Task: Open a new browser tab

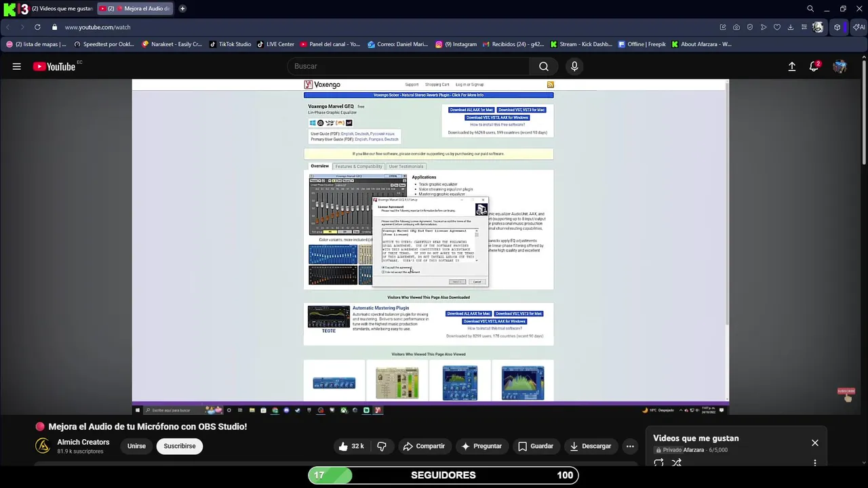Action: coord(182,9)
